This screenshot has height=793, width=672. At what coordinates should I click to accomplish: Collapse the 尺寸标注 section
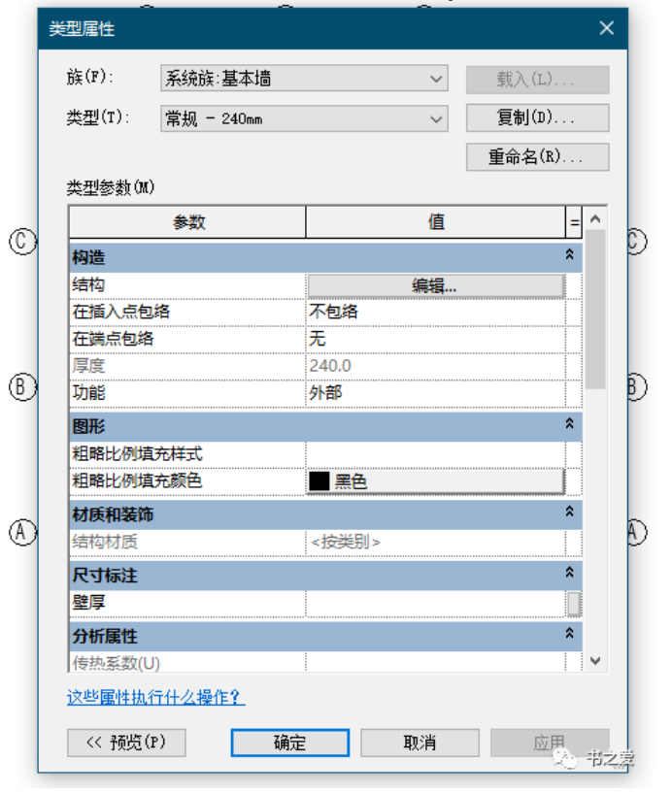(569, 572)
